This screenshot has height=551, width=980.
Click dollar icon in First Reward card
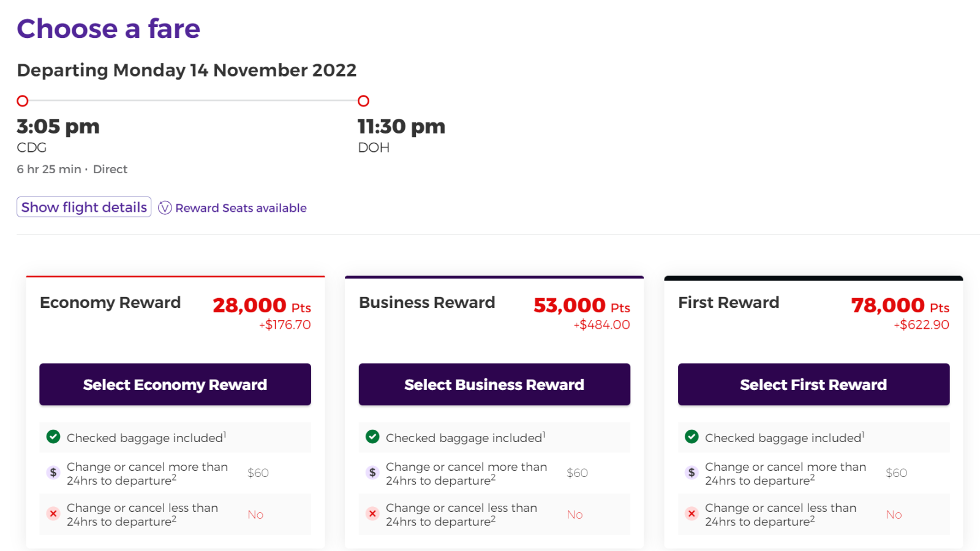pyautogui.click(x=692, y=473)
